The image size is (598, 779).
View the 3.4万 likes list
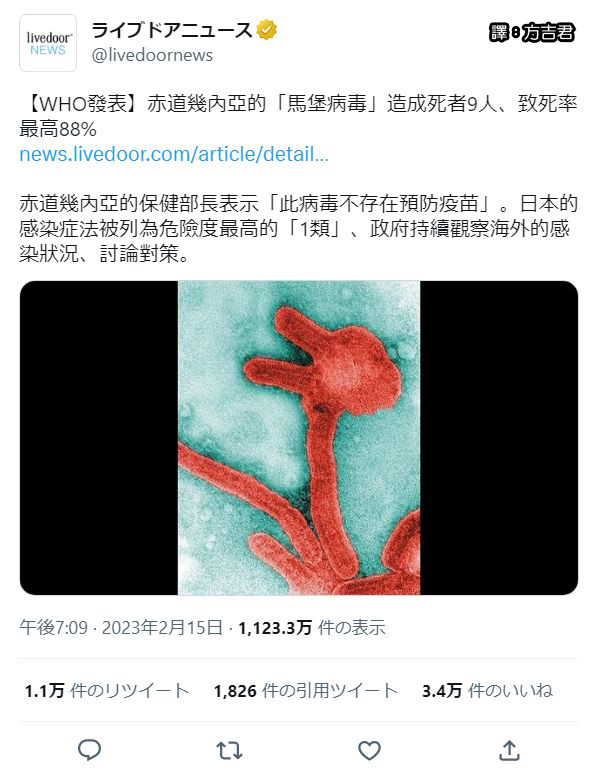[x=487, y=691]
